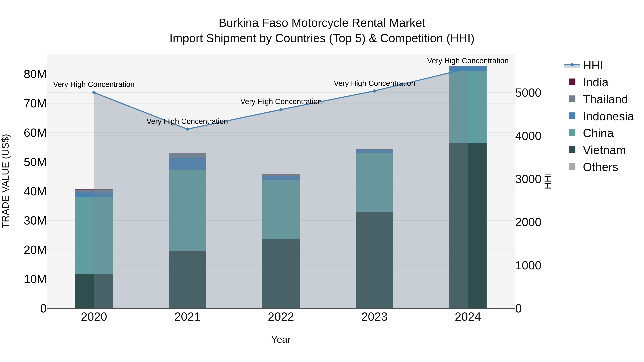Screen dimensions: 644x362
Task: Toggle the Indonesia legend label
Action: tap(608, 116)
